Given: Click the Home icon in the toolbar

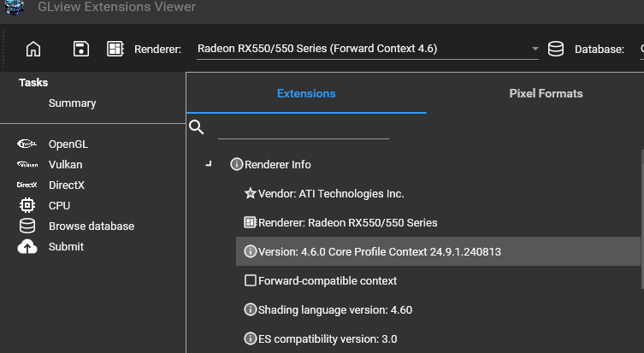Looking at the screenshot, I should point(33,50).
